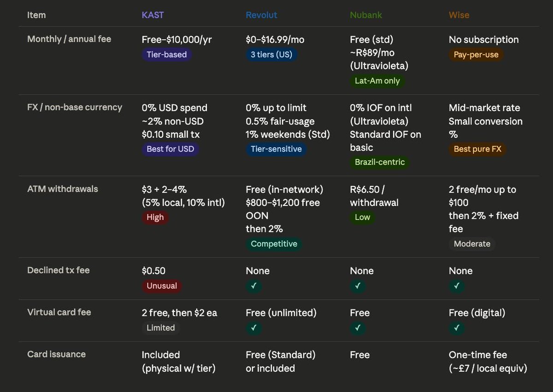Select the Wise column header
The width and height of the screenshot is (553, 392).
tap(459, 15)
